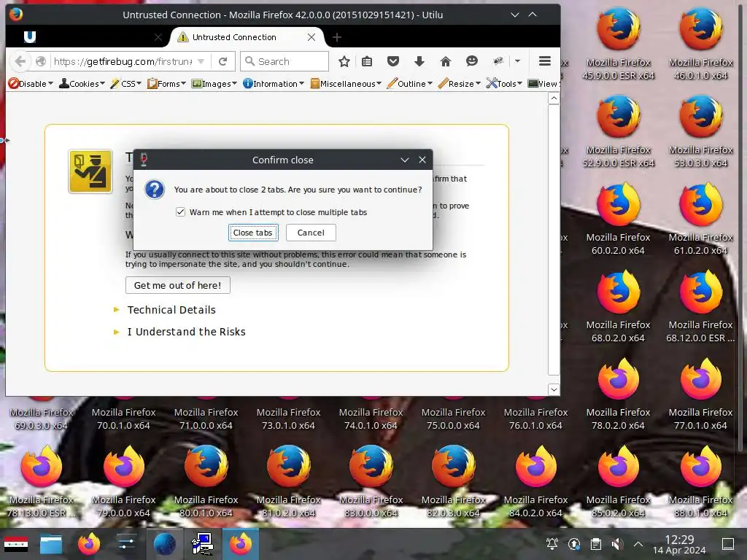Open the Images dropdown menu
The image size is (747, 560).
[x=214, y=84]
